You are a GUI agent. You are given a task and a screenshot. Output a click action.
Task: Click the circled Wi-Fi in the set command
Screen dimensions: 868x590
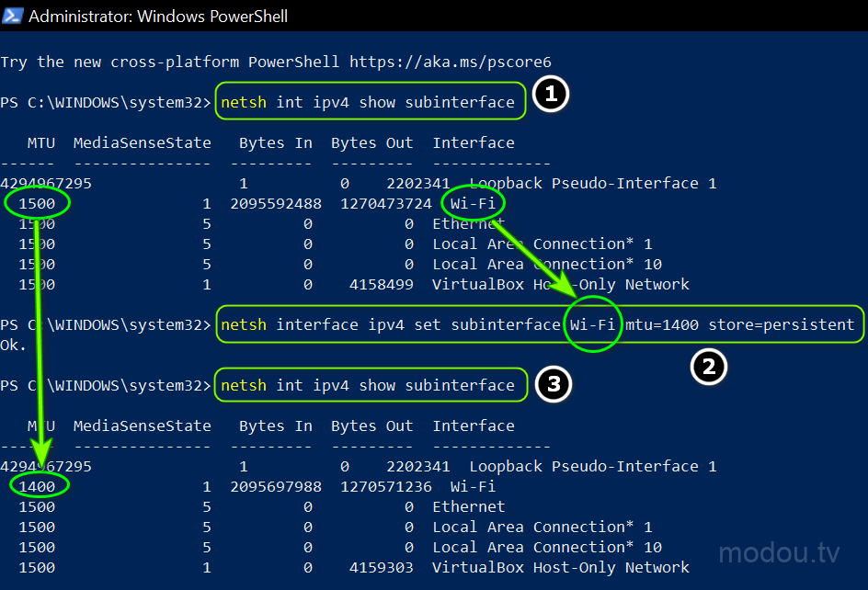click(593, 324)
